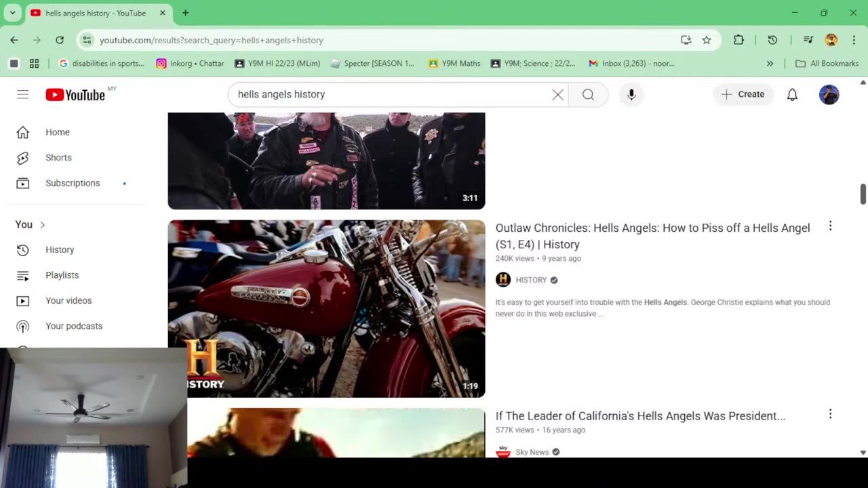Open the tab search dropdown arrow
Image resolution: width=868 pixels, height=488 pixels.
pos(12,13)
